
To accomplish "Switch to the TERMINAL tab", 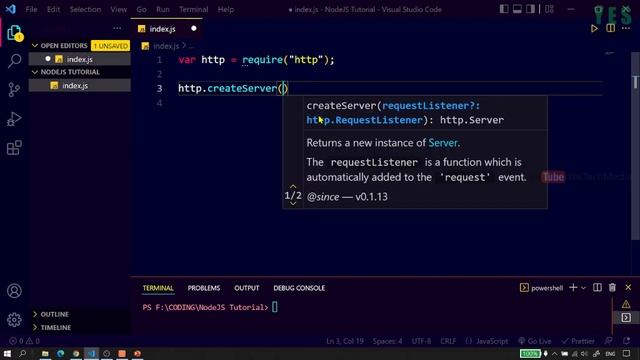I will [x=158, y=288].
